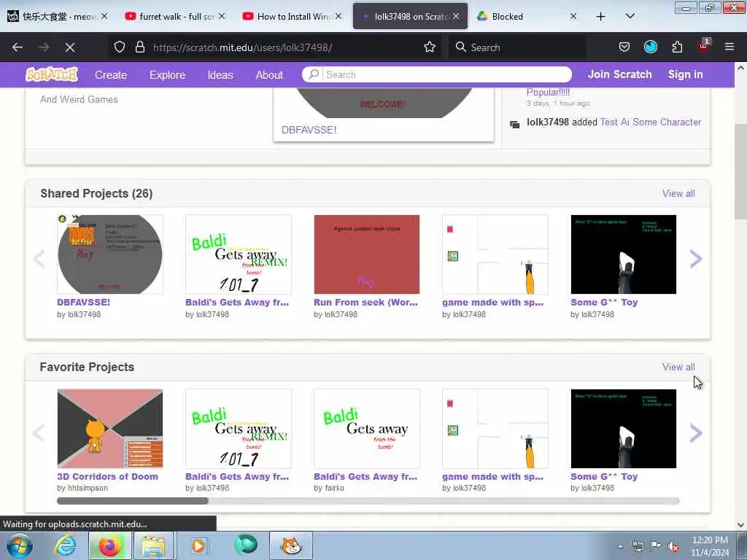
Task: Open the tracking protection shield icon
Action: [x=120, y=47]
